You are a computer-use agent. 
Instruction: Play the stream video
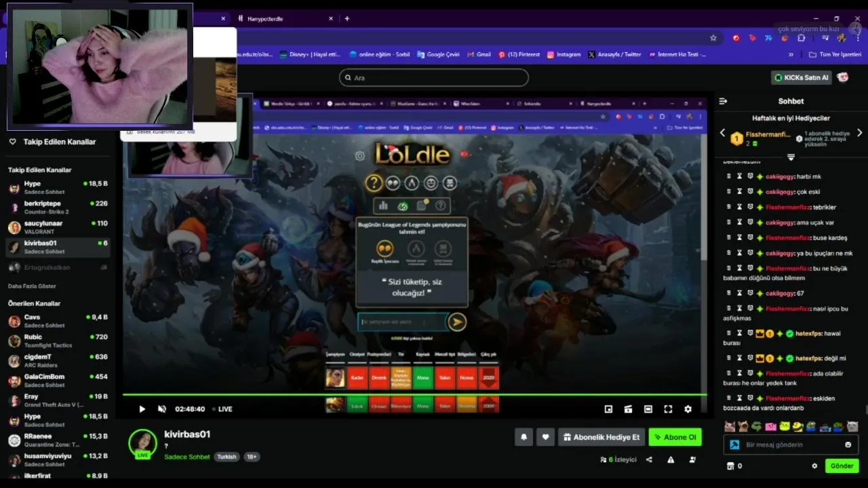pos(142,409)
